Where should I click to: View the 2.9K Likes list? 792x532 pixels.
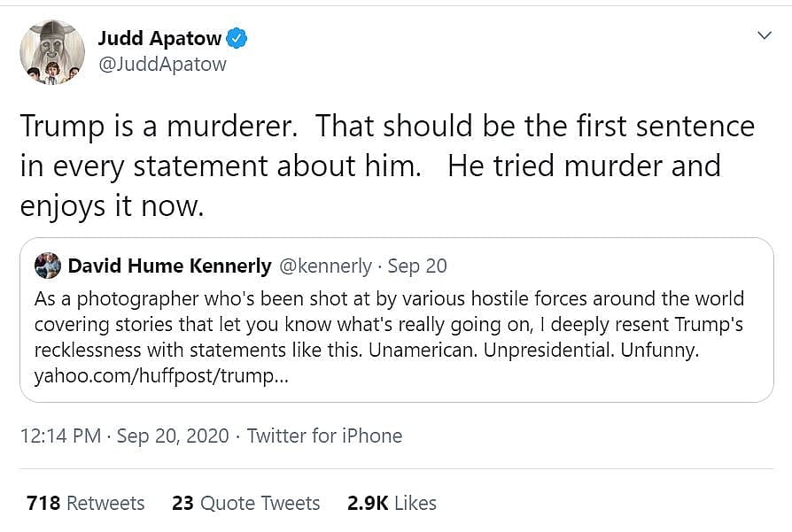pos(392,503)
